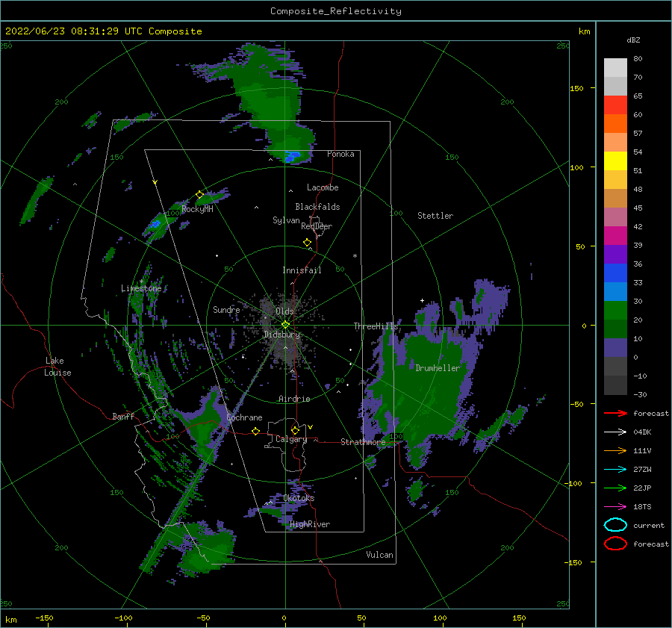Click the red forecast arrow in legend
This screenshot has width=672, height=628.
(x=615, y=413)
